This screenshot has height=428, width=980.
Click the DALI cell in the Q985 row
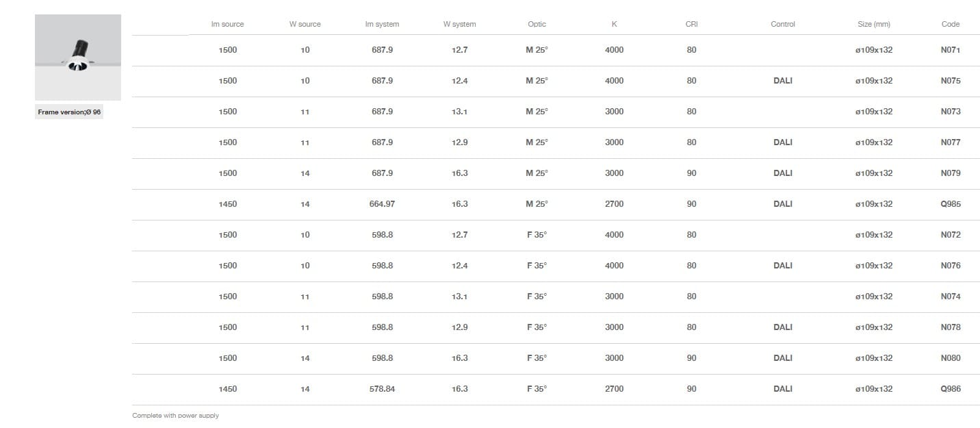coord(782,204)
